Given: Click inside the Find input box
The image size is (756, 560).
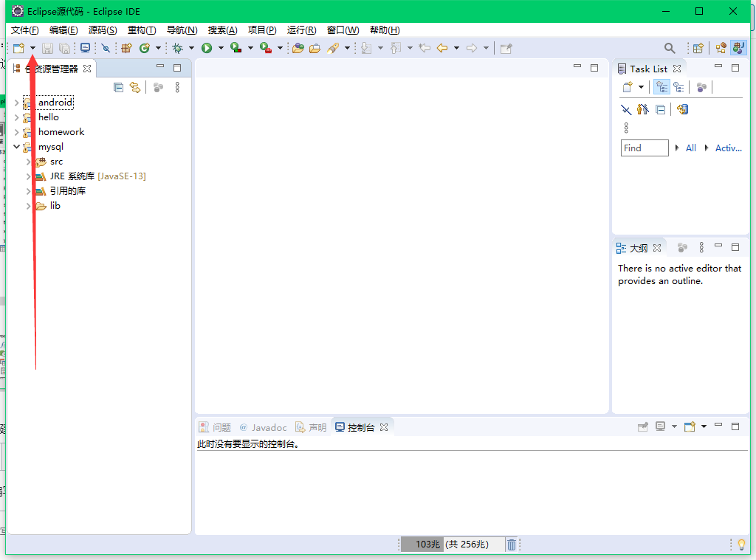Looking at the screenshot, I should [x=642, y=148].
